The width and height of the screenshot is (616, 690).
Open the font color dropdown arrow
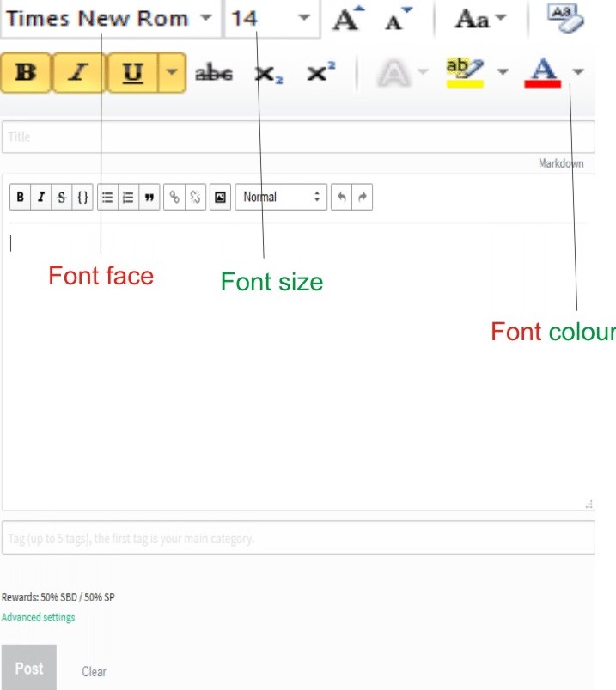click(x=577, y=71)
